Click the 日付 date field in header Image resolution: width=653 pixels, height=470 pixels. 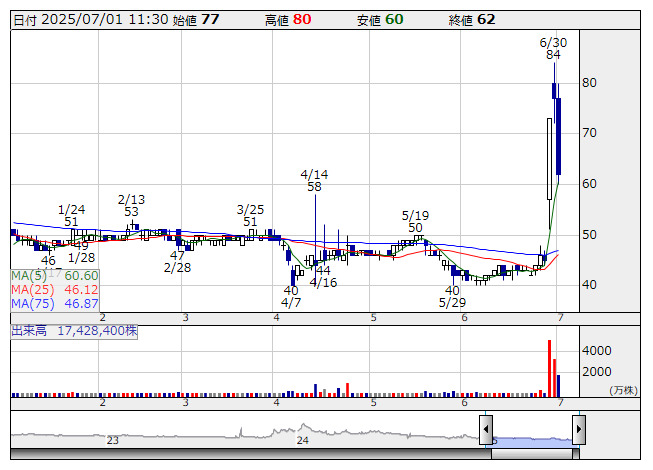[90, 19]
